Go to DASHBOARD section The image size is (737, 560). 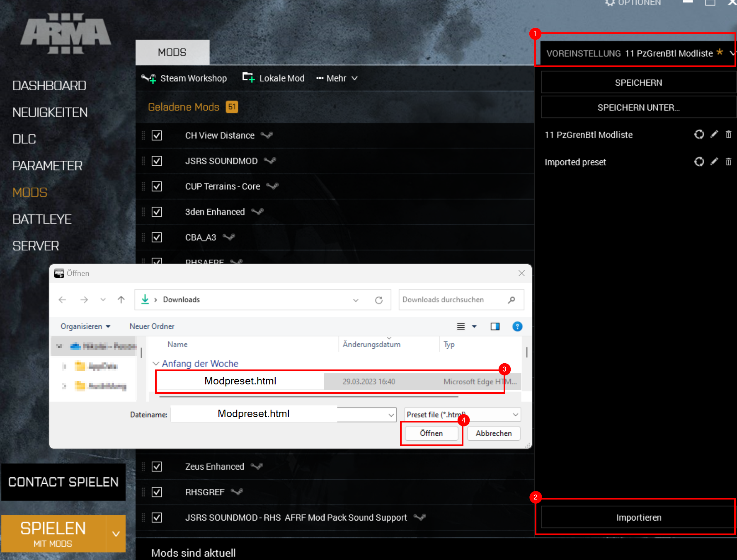click(49, 86)
